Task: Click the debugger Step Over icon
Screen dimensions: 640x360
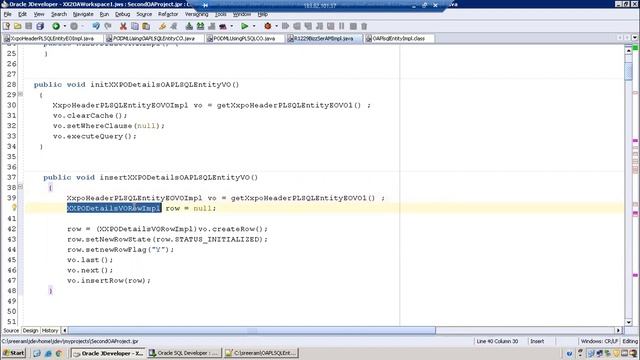Action: [x=297, y=26]
